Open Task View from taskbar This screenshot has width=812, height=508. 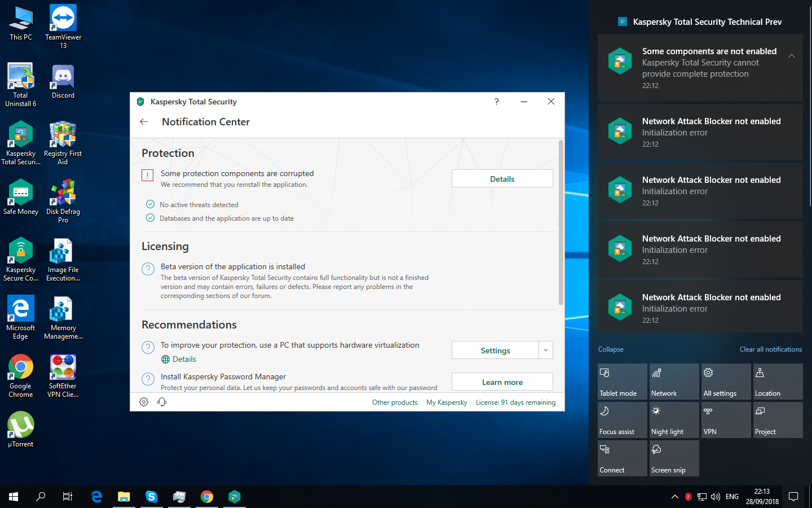point(68,497)
